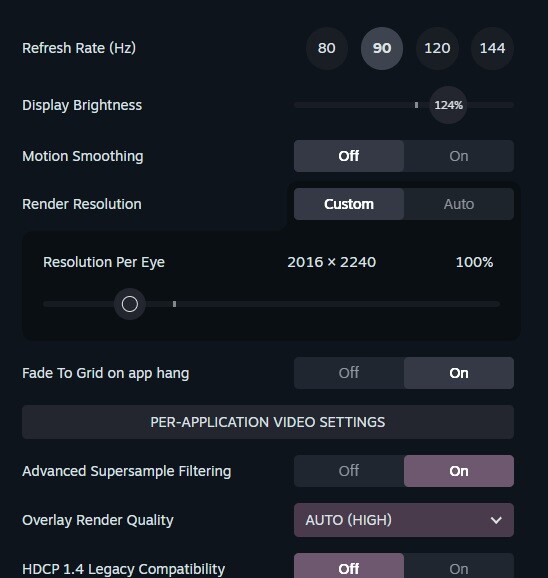548x578 pixels.
Task: Turn on Advanced Supersample Filtering
Action: coord(459,471)
